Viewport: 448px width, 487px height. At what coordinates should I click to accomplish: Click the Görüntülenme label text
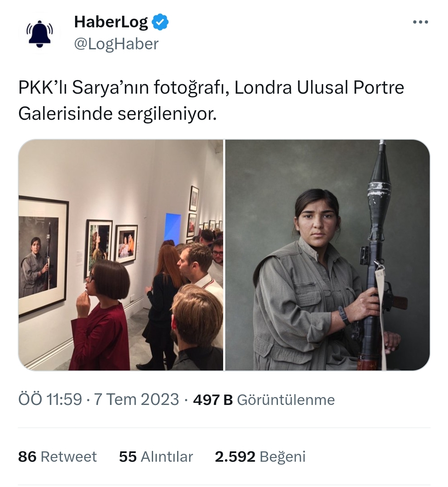click(x=286, y=400)
